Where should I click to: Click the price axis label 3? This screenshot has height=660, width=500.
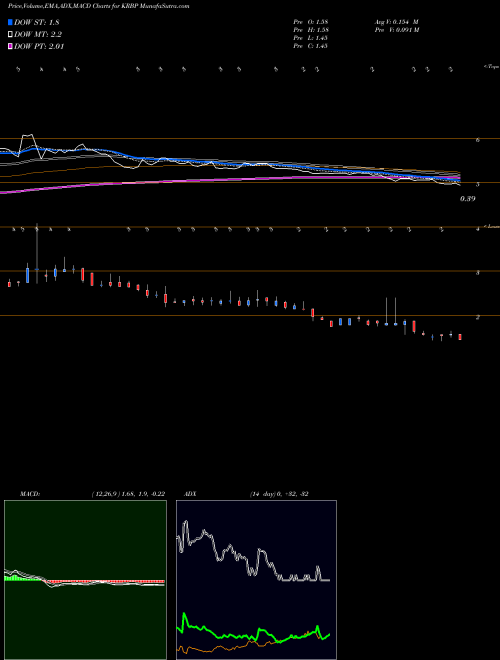click(478, 273)
